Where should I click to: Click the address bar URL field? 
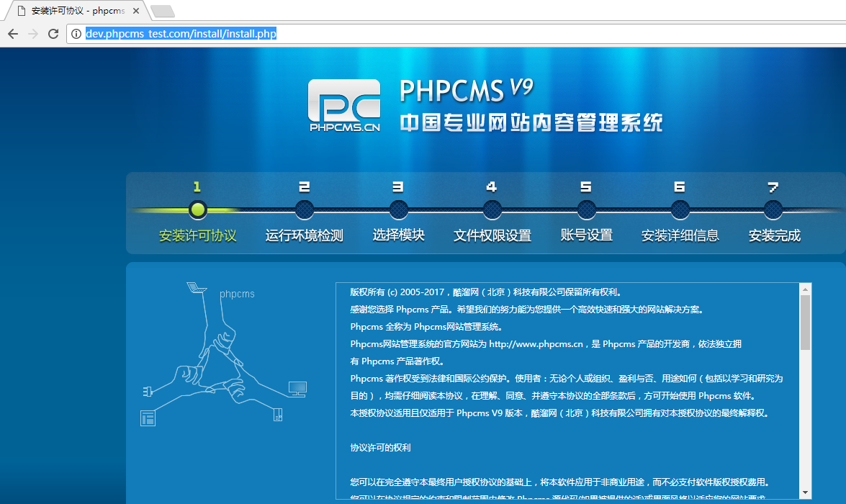(456, 34)
